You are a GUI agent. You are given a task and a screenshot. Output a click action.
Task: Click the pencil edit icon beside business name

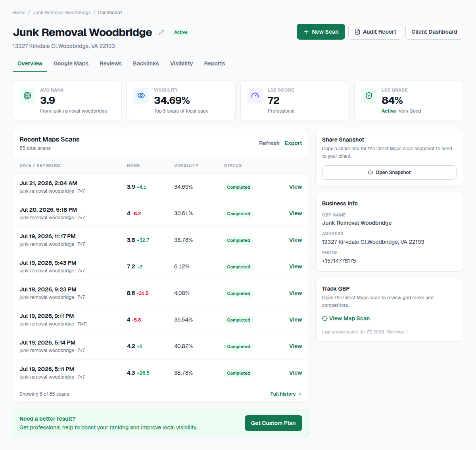point(161,32)
